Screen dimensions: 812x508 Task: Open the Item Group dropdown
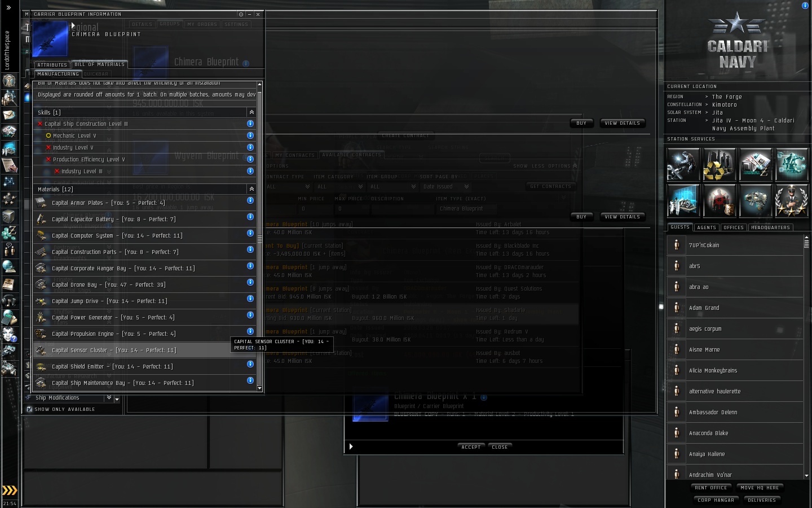(x=392, y=187)
